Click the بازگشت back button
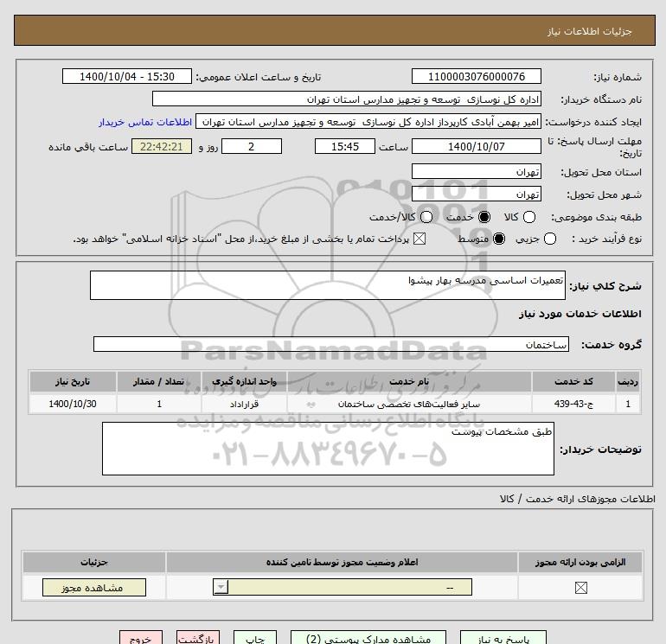This screenshot has height=644, width=666. click(198, 638)
